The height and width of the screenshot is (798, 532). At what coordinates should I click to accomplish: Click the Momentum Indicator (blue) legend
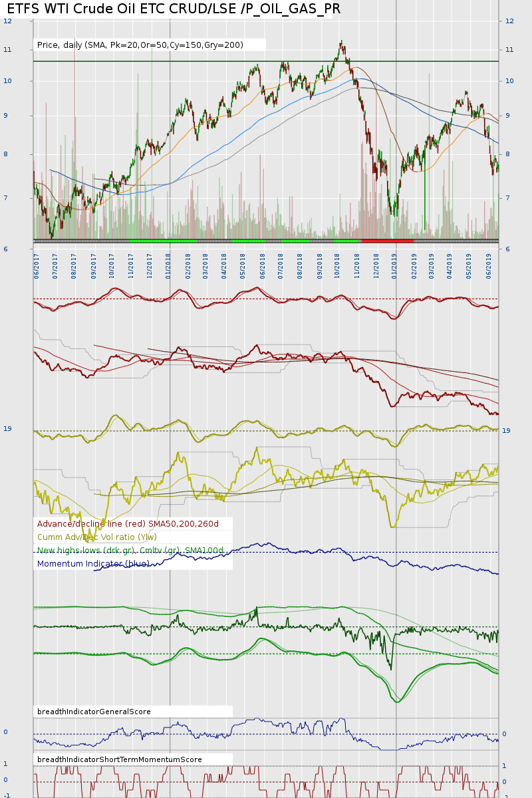coord(93,564)
